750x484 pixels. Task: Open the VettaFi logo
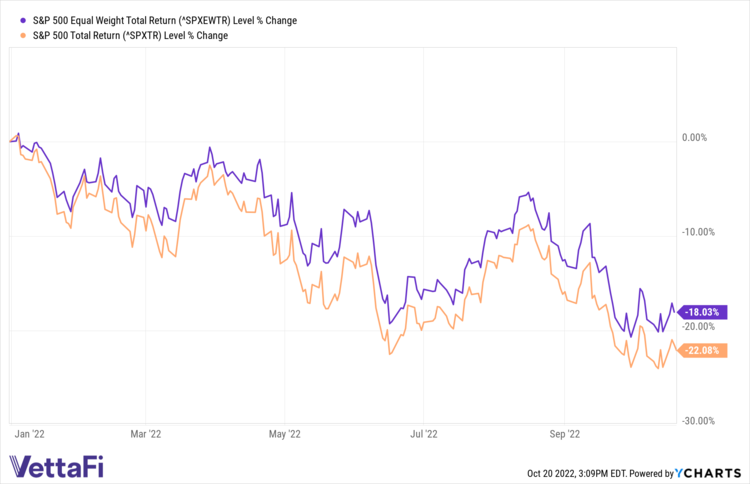56,466
